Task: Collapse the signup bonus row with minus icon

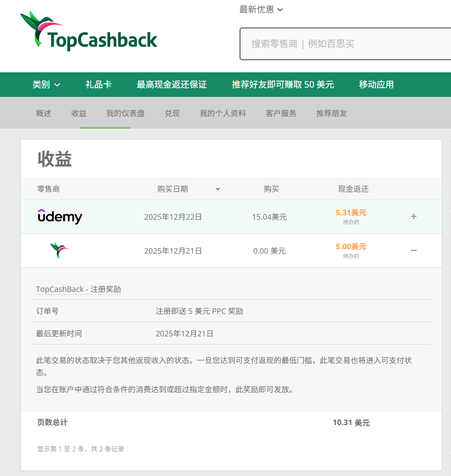Action: pyautogui.click(x=413, y=250)
